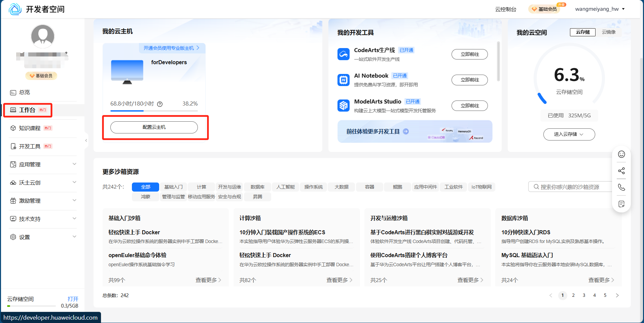The height and width of the screenshot is (323, 644).
Task: Click the user avatar image in sidebar
Action: click(x=43, y=36)
